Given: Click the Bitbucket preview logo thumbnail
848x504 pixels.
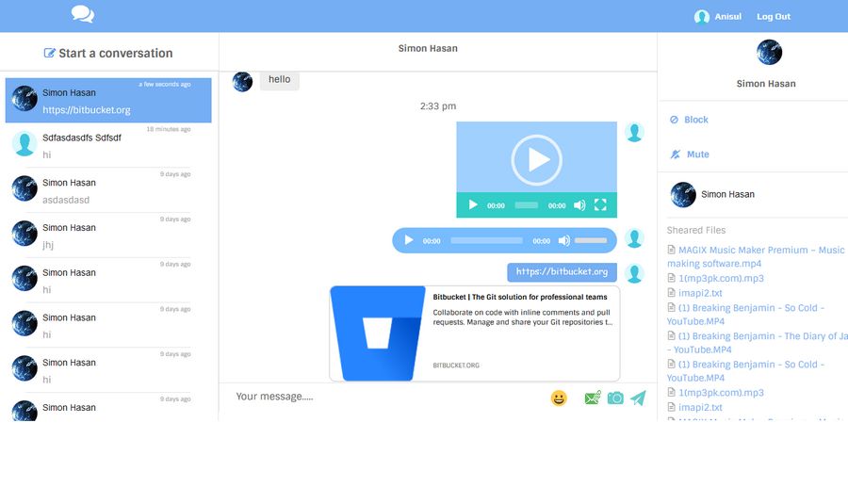Looking at the screenshot, I should 378,333.
